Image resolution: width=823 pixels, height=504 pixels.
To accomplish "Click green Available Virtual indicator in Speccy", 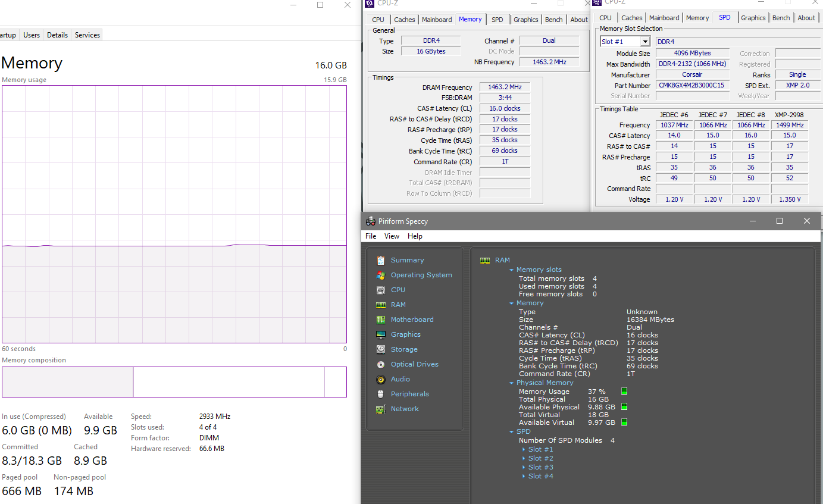I will point(624,422).
